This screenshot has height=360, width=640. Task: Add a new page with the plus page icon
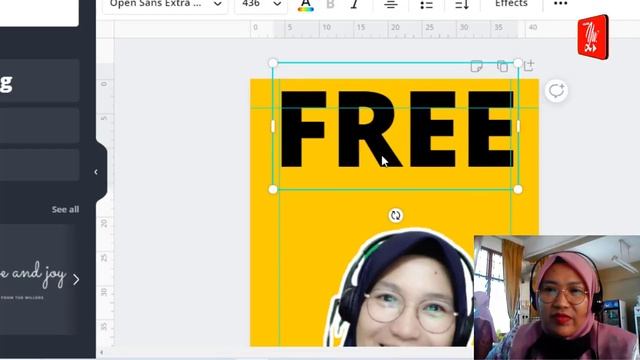(x=529, y=65)
